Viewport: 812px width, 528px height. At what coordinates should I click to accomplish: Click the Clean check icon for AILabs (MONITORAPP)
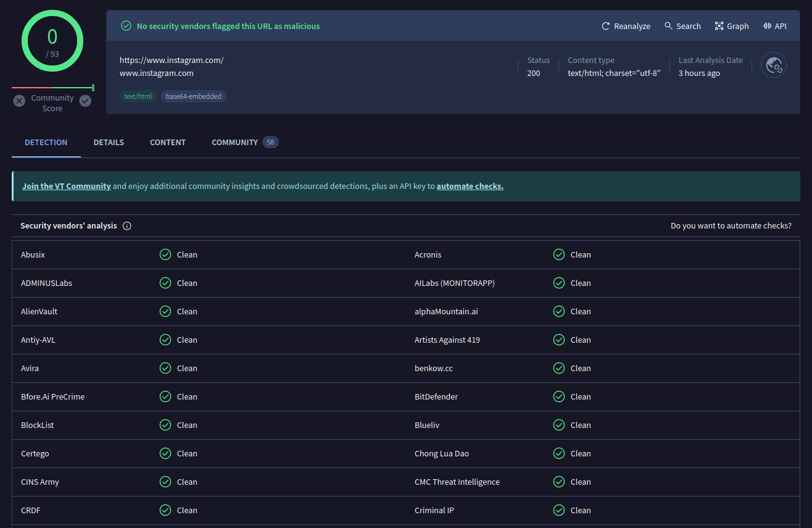pos(559,283)
